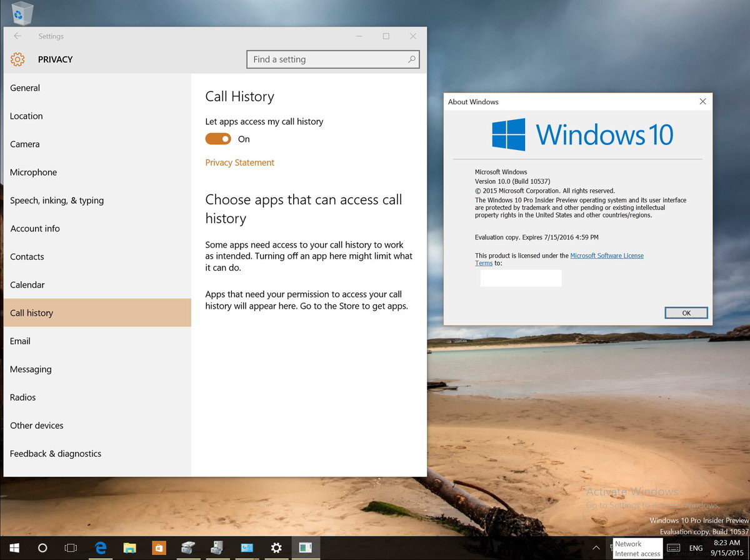Open Email privacy settings
This screenshot has height=560, width=750.
tap(97, 341)
